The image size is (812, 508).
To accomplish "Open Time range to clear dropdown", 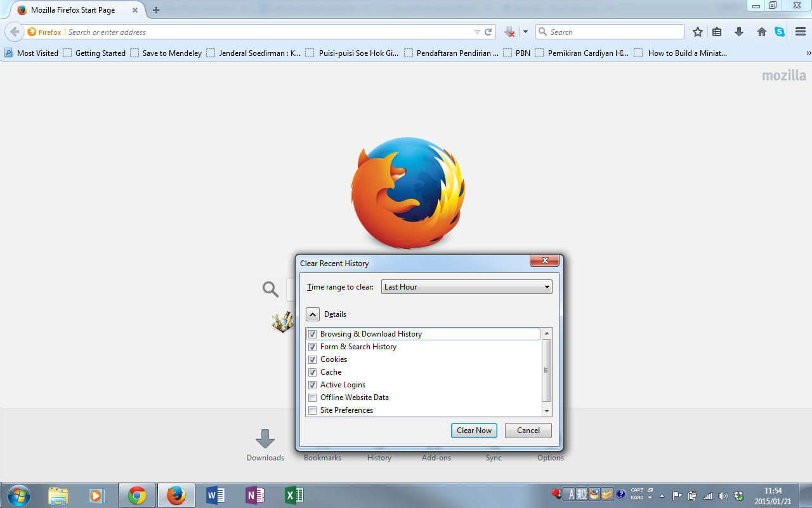I will coord(467,287).
